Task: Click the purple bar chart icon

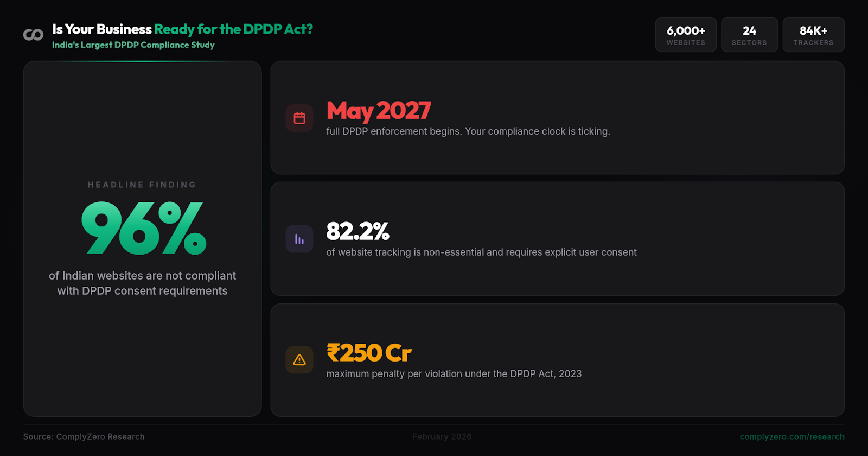Action: pos(299,239)
